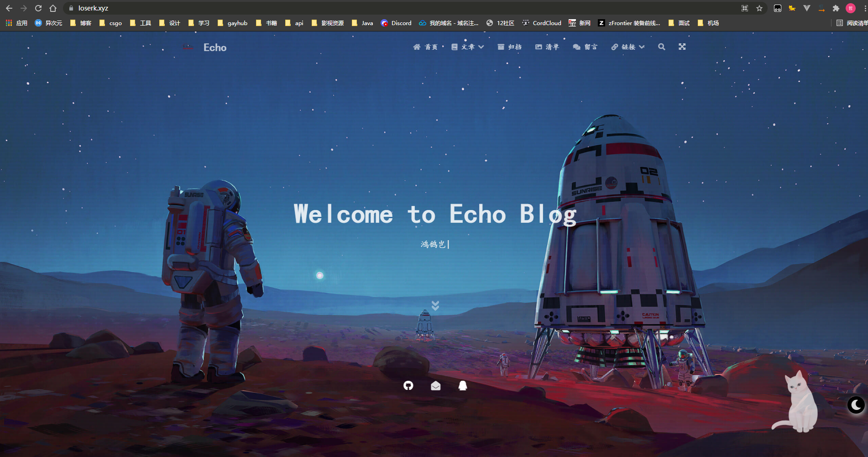Open 清单 from the blog navigation
This screenshot has height=457, width=868.
pyautogui.click(x=547, y=47)
